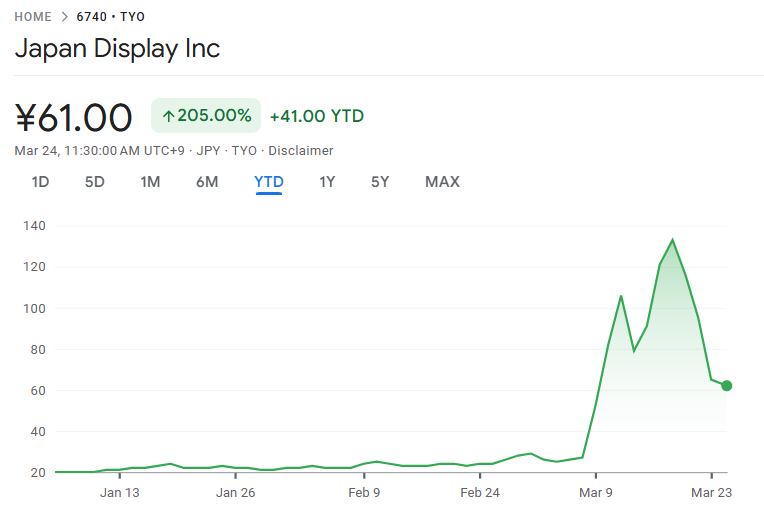Viewport: 764px width, 517px height.
Task: Select the 1D time range tab
Action: pyautogui.click(x=40, y=182)
